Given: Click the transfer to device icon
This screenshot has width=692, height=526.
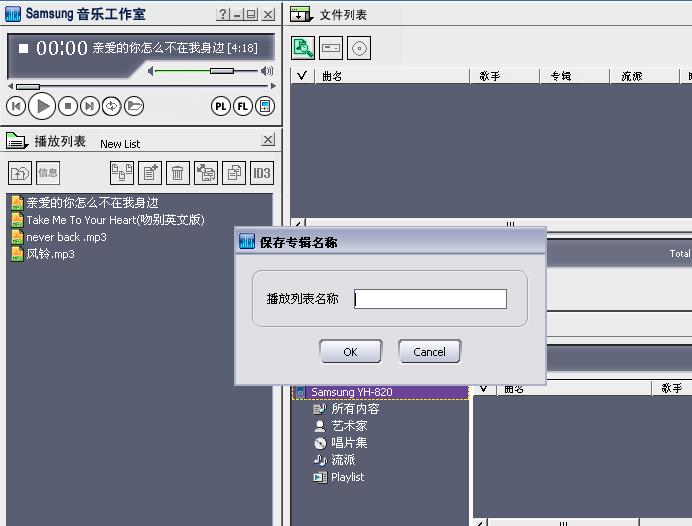Looking at the screenshot, I should tap(206, 173).
